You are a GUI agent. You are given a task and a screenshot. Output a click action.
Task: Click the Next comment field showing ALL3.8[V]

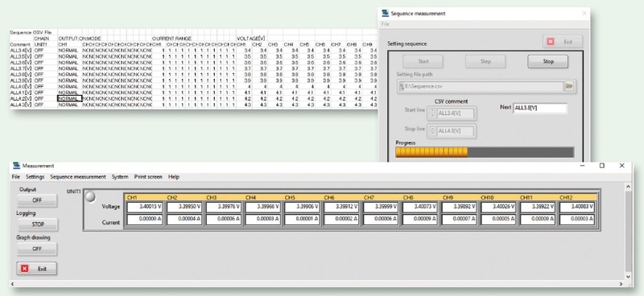(x=539, y=108)
